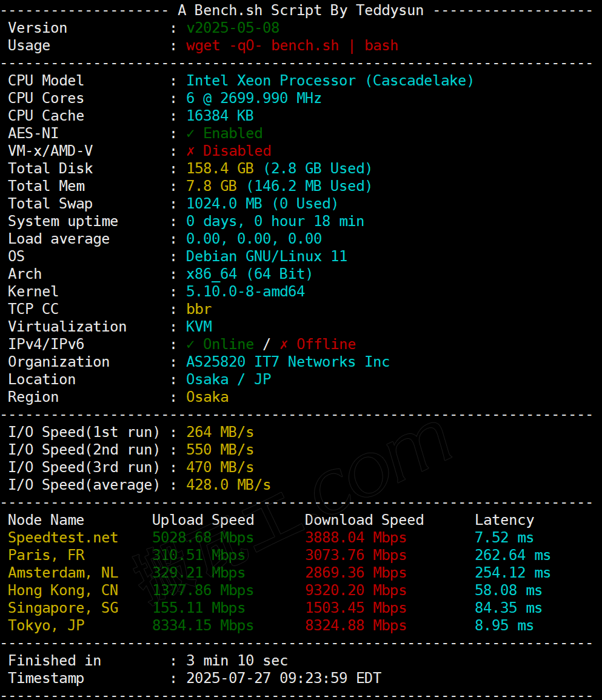This screenshot has height=700, width=602.
Task: Click the kernel version 5.10.0-8-amd64
Action: pyautogui.click(x=246, y=292)
